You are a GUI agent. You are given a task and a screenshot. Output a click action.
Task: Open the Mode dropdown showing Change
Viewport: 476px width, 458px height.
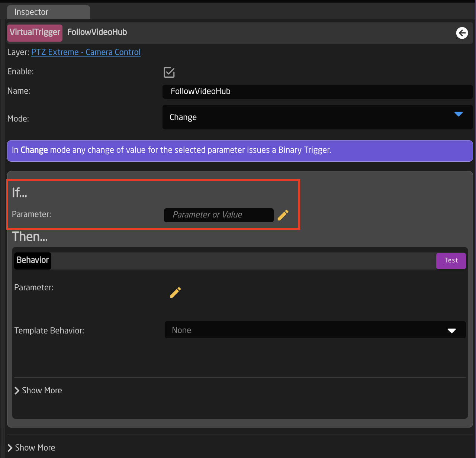[x=318, y=117]
